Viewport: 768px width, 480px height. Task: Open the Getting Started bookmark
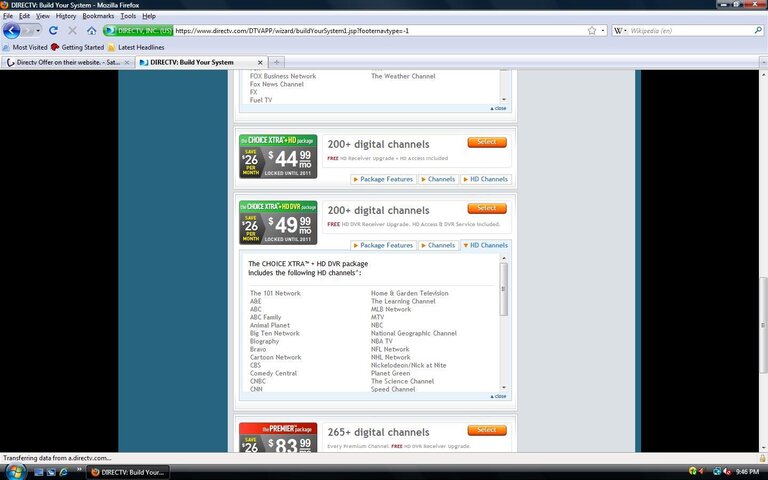[x=77, y=47]
